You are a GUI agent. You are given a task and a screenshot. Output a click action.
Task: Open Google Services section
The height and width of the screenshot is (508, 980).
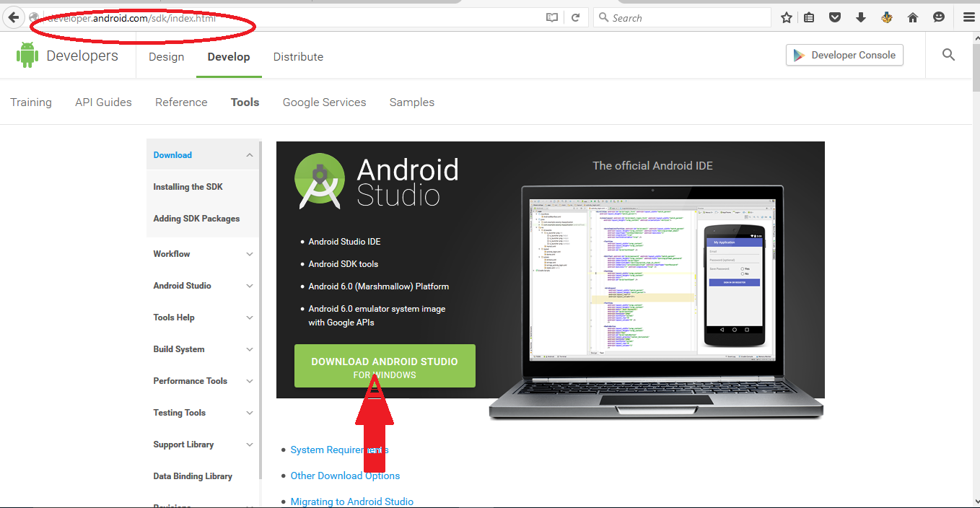click(x=324, y=102)
